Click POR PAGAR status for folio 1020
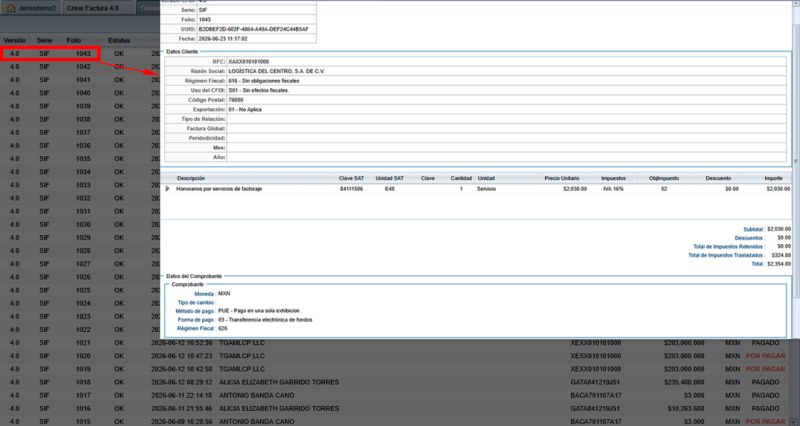Screen dimensions: 800x426 (765, 356)
